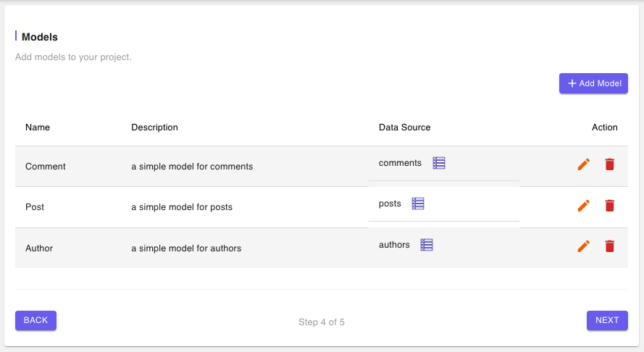Click the Description column header
The image size is (644, 352).
tap(154, 127)
